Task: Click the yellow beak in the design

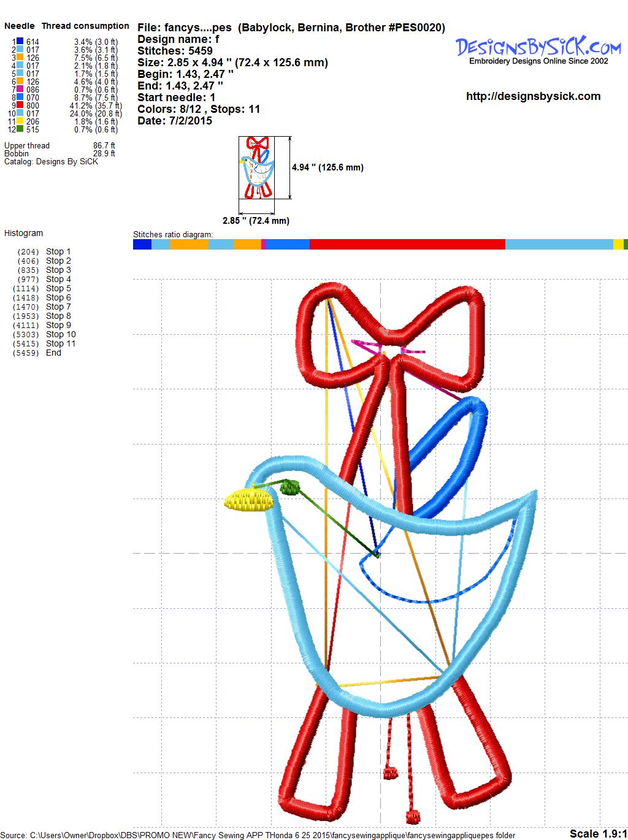Action: pyautogui.click(x=247, y=500)
